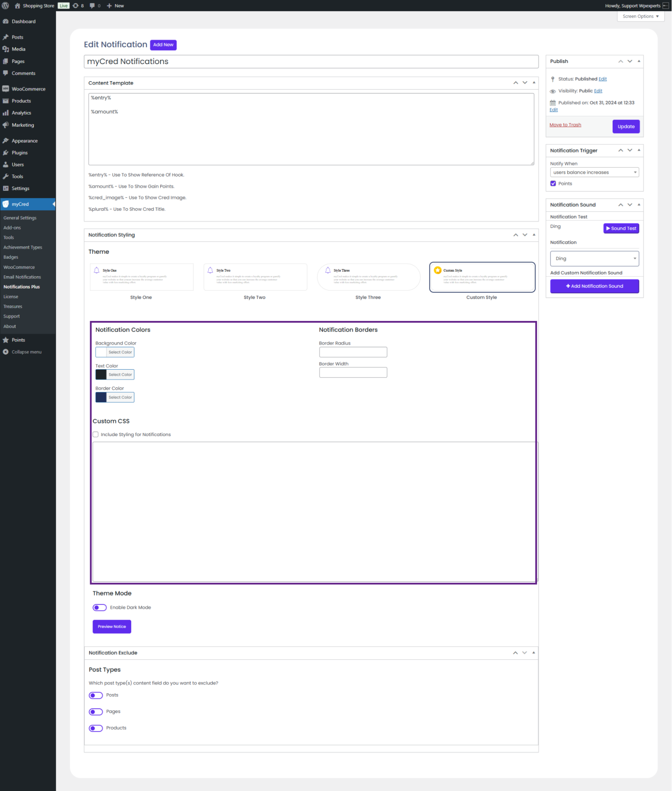
Task: Click the Update button
Action: pyautogui.click(x=626, y=127)
